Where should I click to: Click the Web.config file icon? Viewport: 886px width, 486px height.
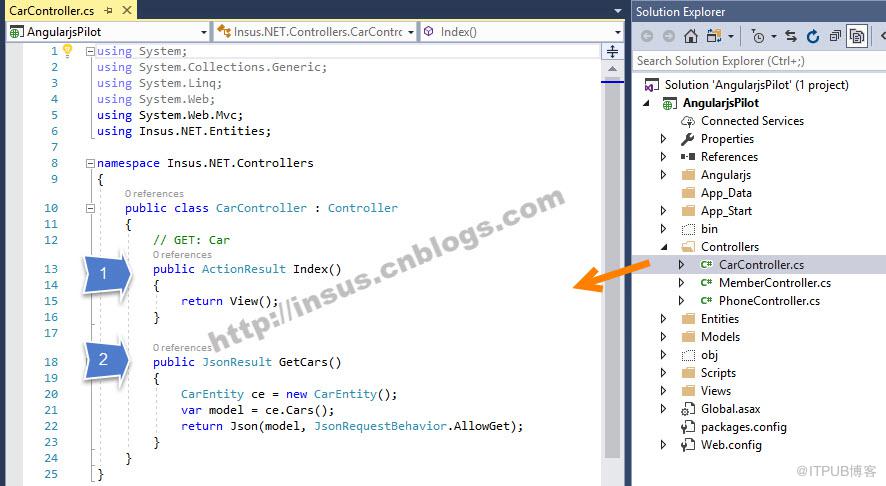[688, 445]
